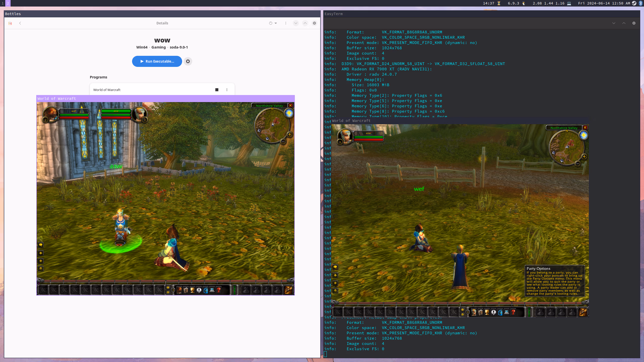
Task: Open the Quest Log exclamation icon in right WoW window
Action: (494, 312)
